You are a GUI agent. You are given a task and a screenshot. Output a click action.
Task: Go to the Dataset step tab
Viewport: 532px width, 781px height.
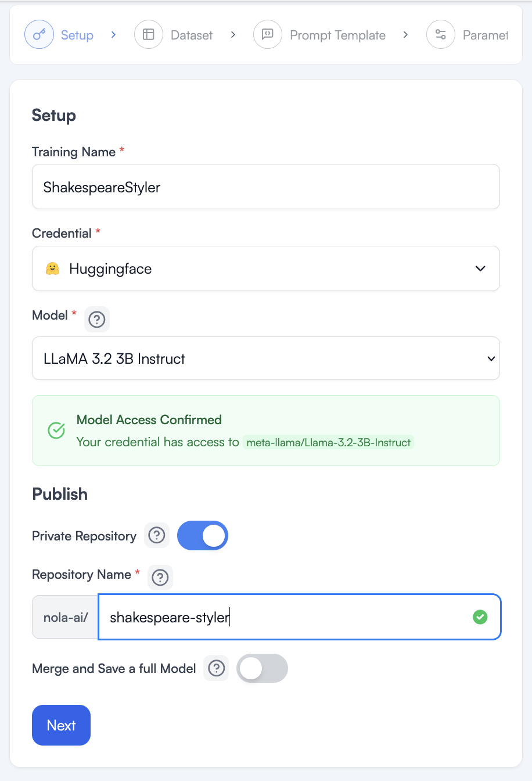pos(191,35)
